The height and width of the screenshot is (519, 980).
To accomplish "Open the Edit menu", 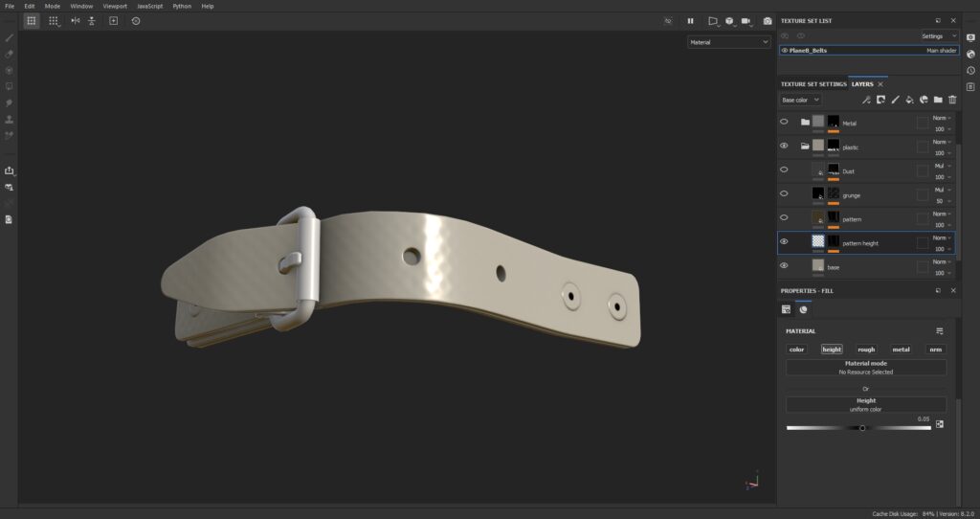I will [x=30, y=7].
